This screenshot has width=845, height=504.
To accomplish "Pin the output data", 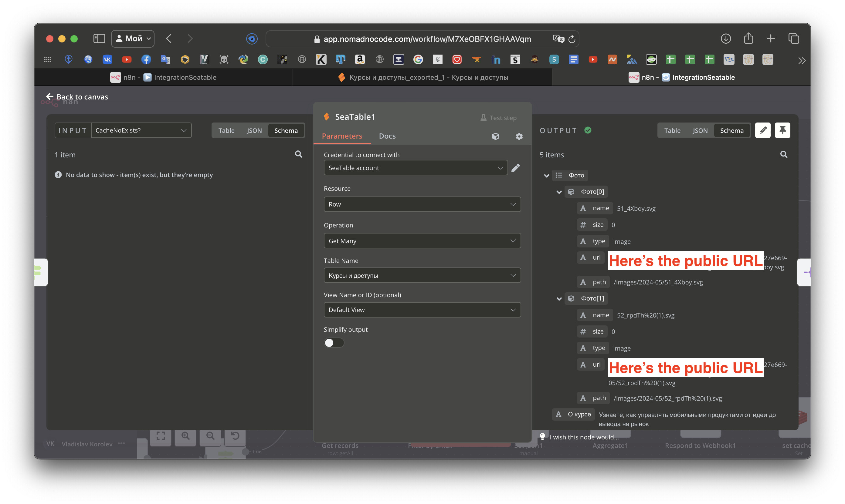I will [782, 130].
